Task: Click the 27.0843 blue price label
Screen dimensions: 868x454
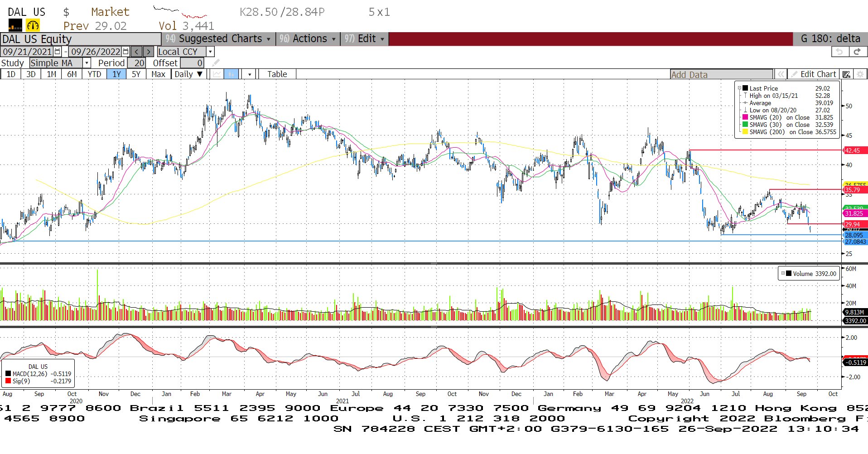Action: [855, 242]
